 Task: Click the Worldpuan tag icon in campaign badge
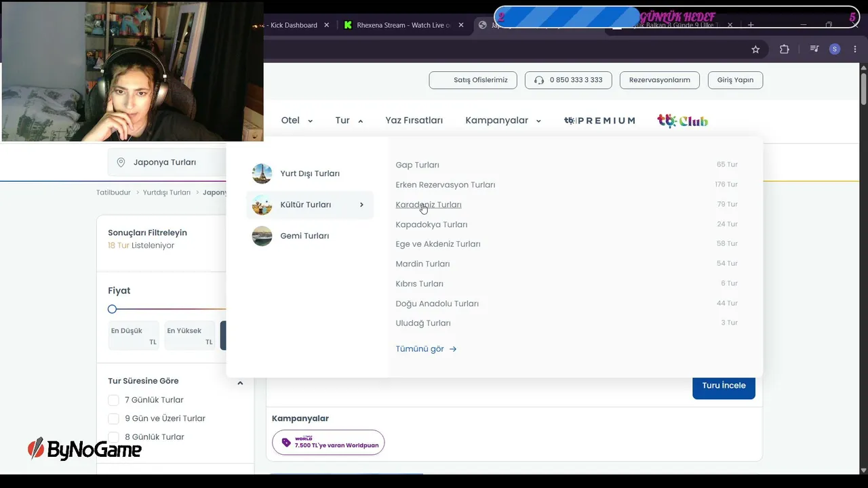coord(286,443)
